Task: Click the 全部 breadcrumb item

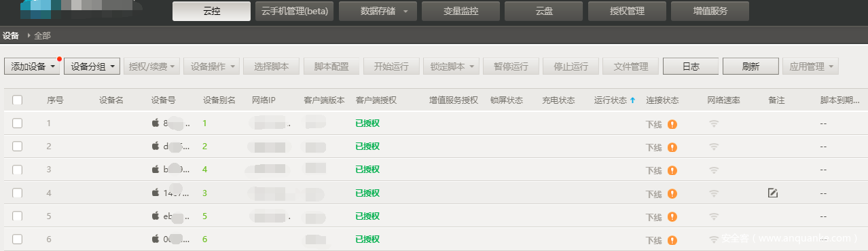Action: coord(42,35)
